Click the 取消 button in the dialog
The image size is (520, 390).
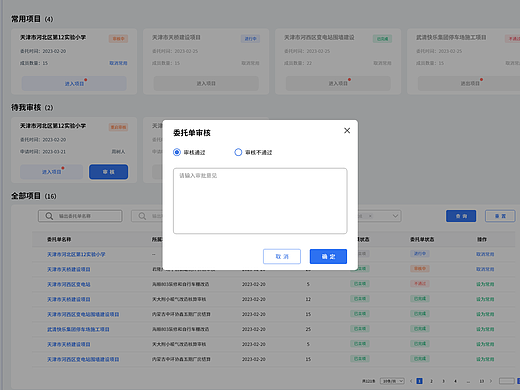(x=282, y=256)
